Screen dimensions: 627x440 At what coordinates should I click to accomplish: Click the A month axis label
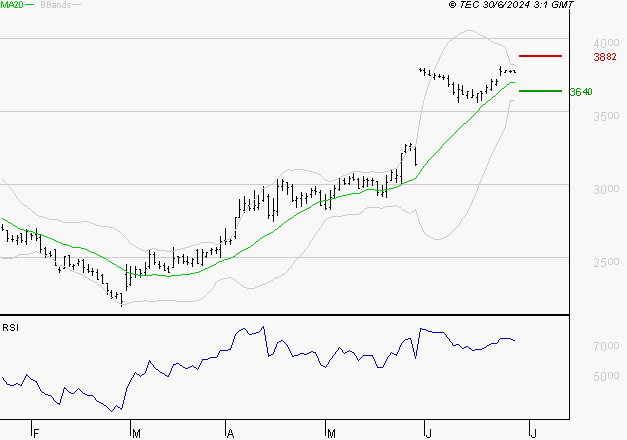pyautogui.click(x=230, y=434)
